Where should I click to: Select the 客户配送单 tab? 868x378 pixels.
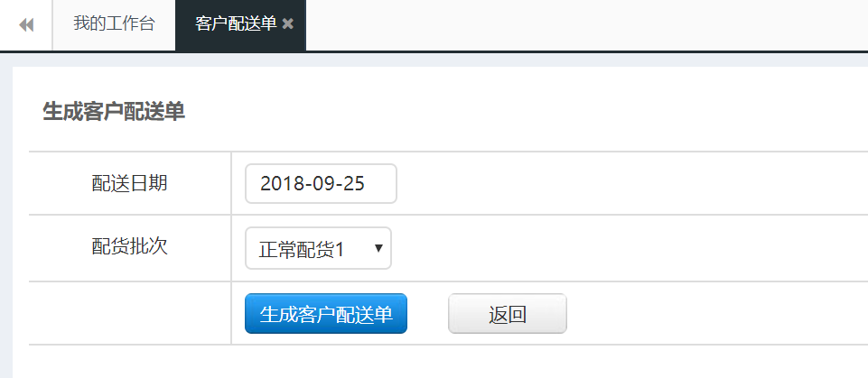(236, 23)
